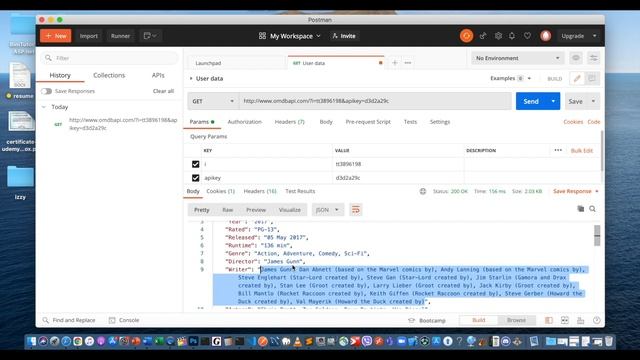Open the GET method dropdown

[x=213, y=101]
